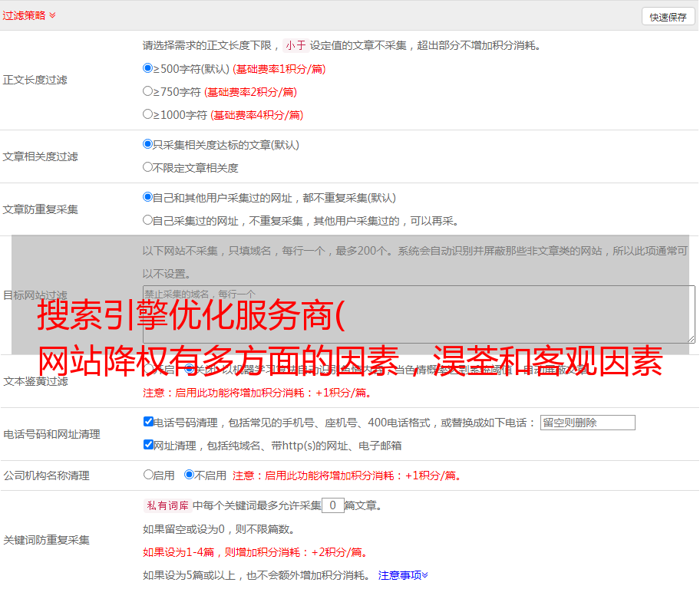Click the articles-per-keyword number field
Image resolution: width=700 pixels, height=589 pixels.
[332, 505]
